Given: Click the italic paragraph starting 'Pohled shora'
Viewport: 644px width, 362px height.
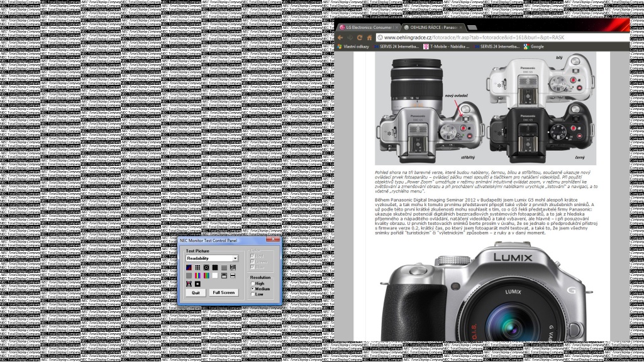Looking at the screenshot, I should click(486, 182).
